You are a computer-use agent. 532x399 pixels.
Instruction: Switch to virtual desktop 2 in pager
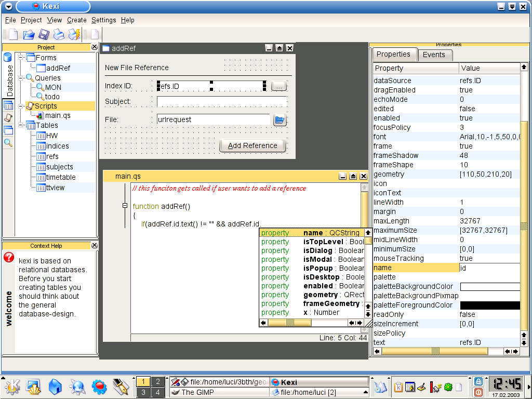coord(157,382)
